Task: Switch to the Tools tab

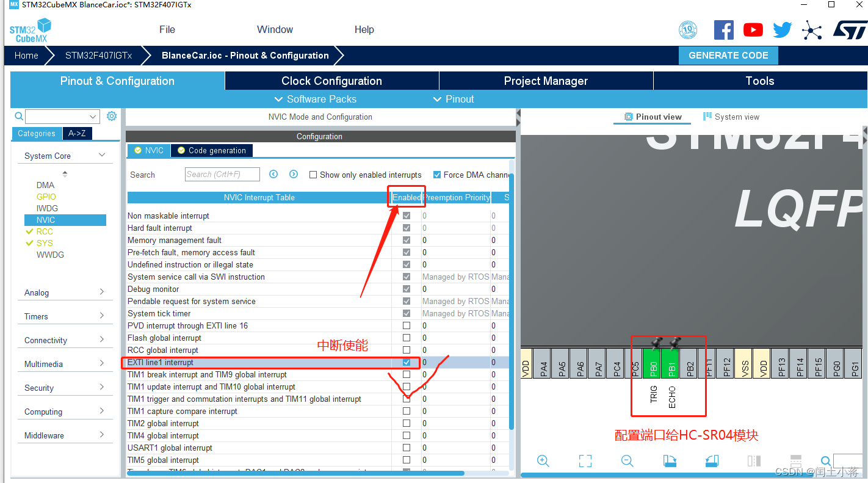Action: point(760,81)
